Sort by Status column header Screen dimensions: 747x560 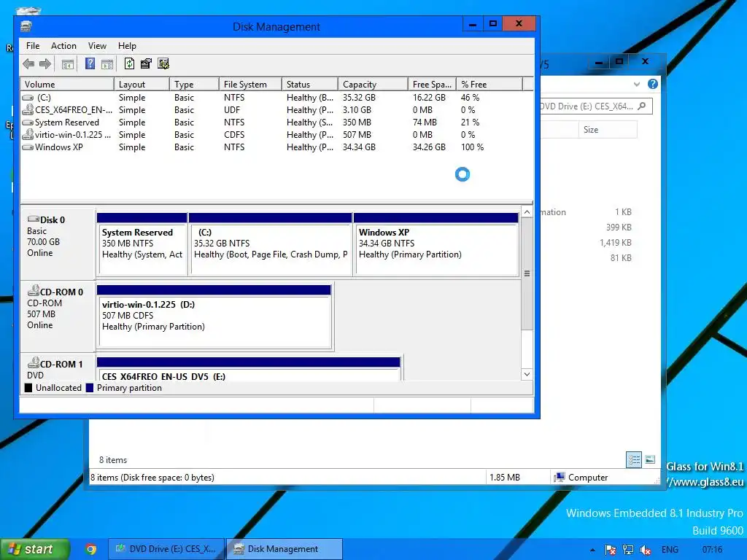[310, 85]
